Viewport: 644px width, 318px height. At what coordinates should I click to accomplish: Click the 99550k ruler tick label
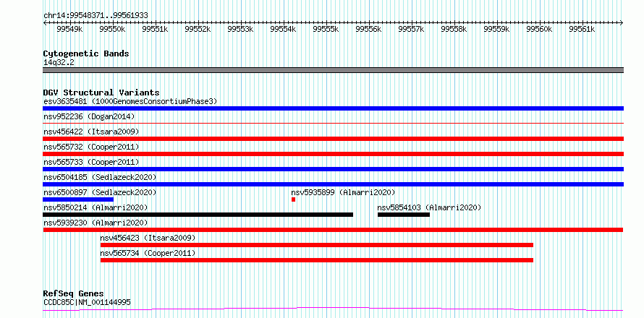113,29
